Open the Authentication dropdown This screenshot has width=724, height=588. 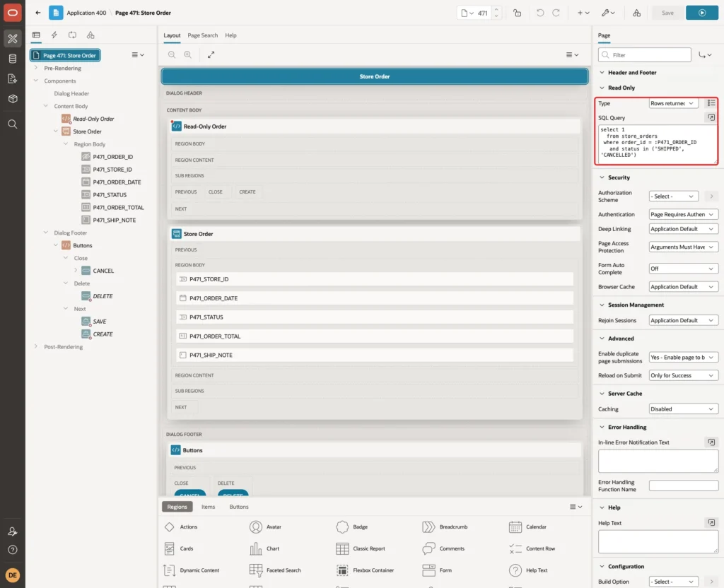click(x=684, y=215)
